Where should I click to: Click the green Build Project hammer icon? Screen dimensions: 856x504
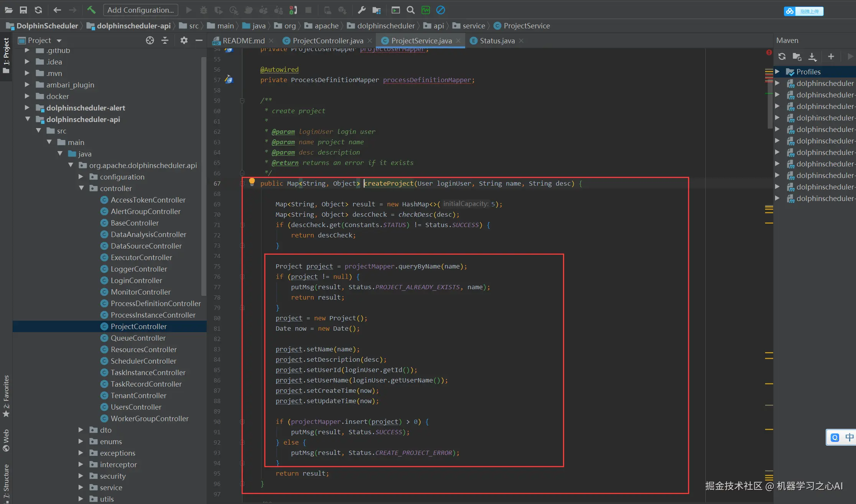pos(91,10)
